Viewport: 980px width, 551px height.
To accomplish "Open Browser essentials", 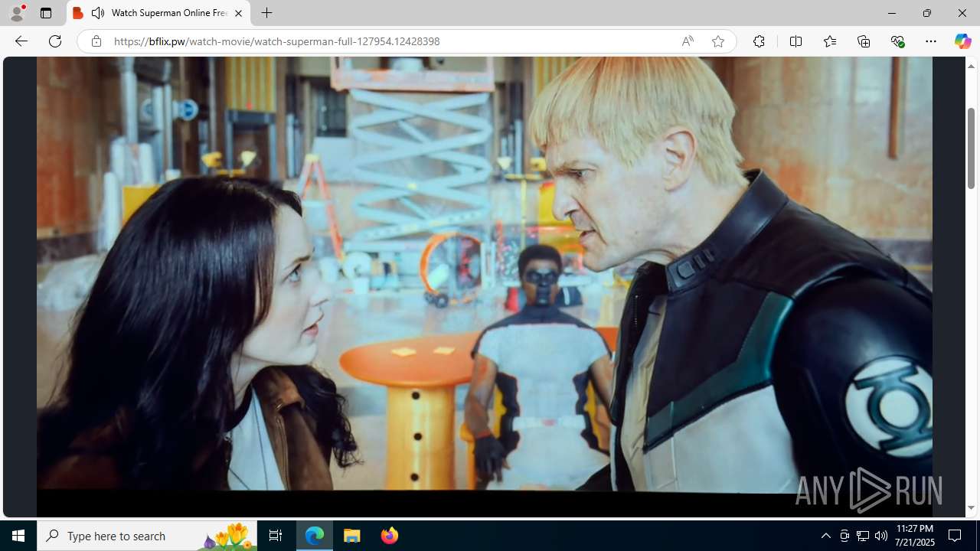I will [x=897, y=41].
